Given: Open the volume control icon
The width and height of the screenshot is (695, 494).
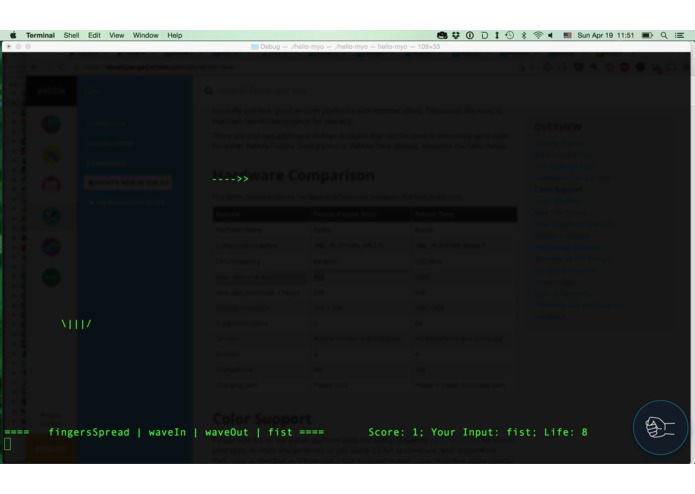Looking at the screenshot, I should pos(551,35).
